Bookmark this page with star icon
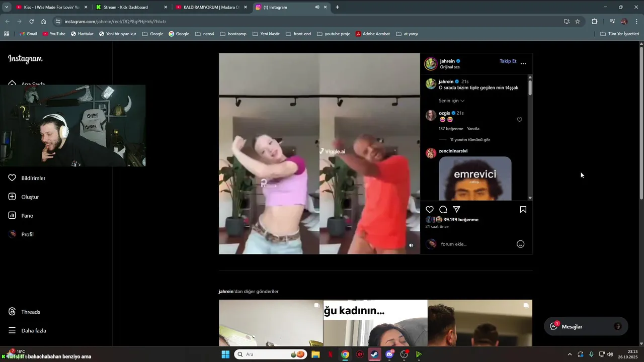This screenshot has height=362, width=644. point(578,22)
